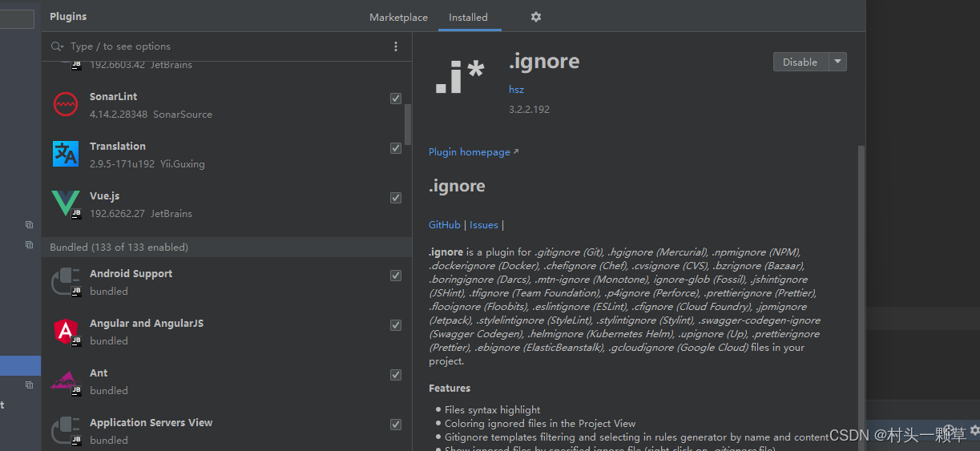
Task: Click the search magnifier icon
Action: pos(57,46)
